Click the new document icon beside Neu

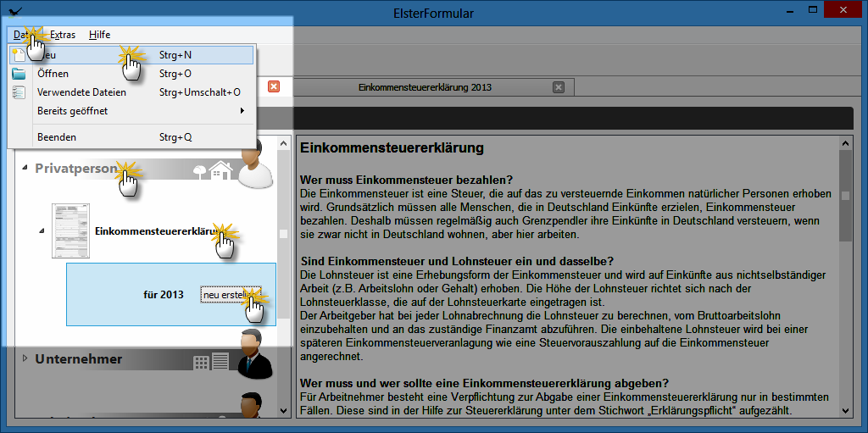(x=19, y=55)
